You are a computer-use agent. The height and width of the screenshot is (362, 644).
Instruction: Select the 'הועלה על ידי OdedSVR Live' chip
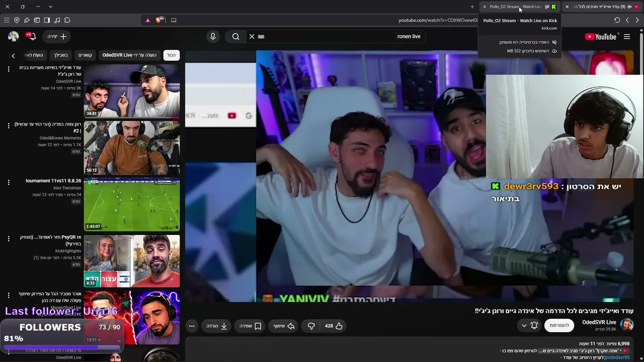tap(129, 55)
